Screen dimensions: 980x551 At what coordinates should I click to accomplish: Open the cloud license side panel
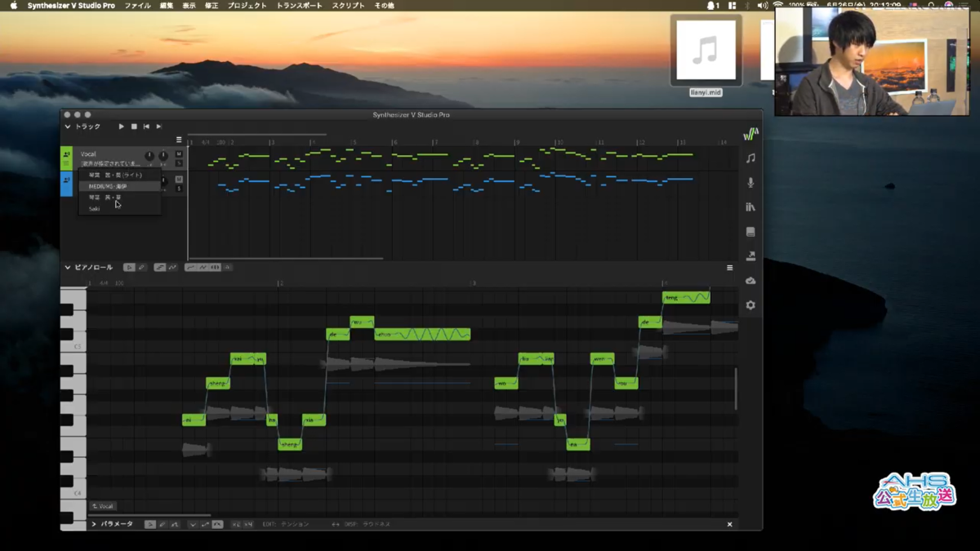coord(751,281)
